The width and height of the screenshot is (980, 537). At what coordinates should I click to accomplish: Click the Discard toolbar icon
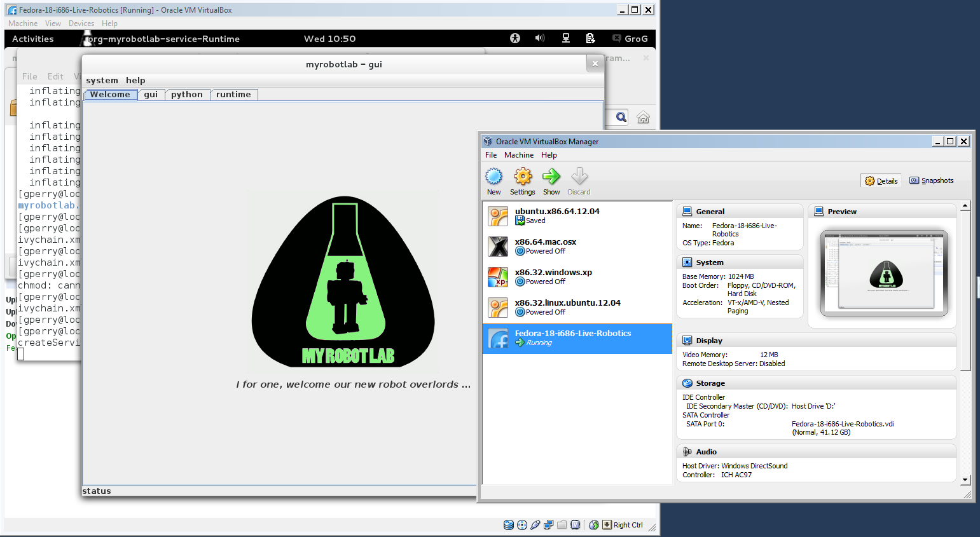[x=579, y=176]
